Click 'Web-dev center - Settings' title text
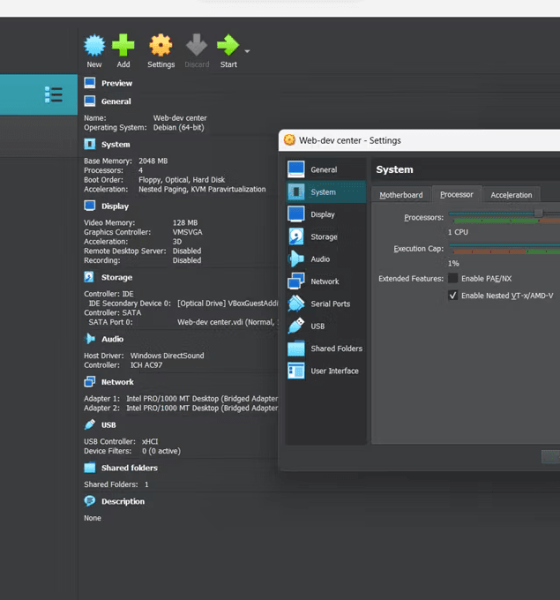The height and width of the screenshot is (600, 560). (x=350, y=140)
